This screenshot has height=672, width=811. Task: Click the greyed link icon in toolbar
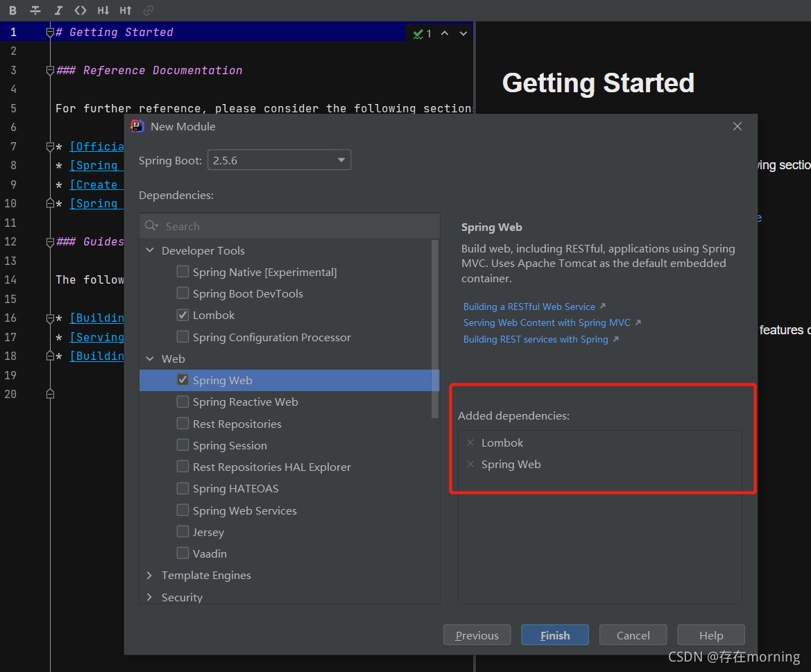(148, 10)
